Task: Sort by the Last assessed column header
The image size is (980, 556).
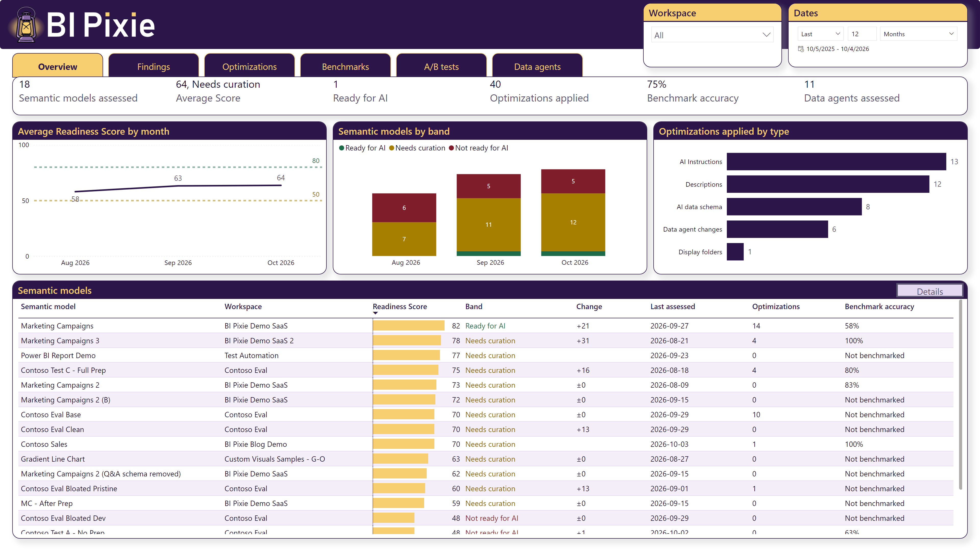Action: [x=672, y=306]
